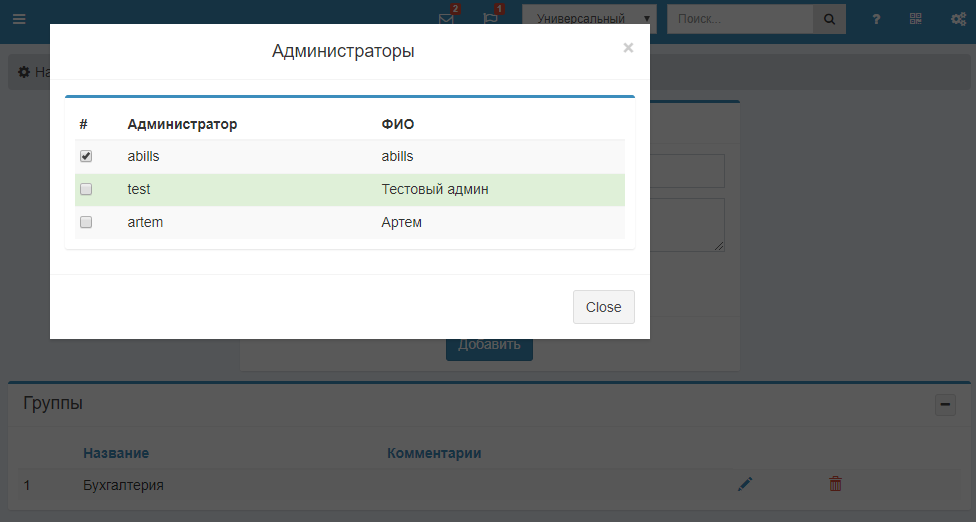The image size is (976, 522).
Task: Check the test administrator checkbox
Action: click(86, 190)
